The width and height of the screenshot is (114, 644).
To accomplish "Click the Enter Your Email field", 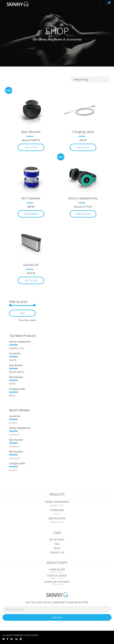I will pos(57,609).
